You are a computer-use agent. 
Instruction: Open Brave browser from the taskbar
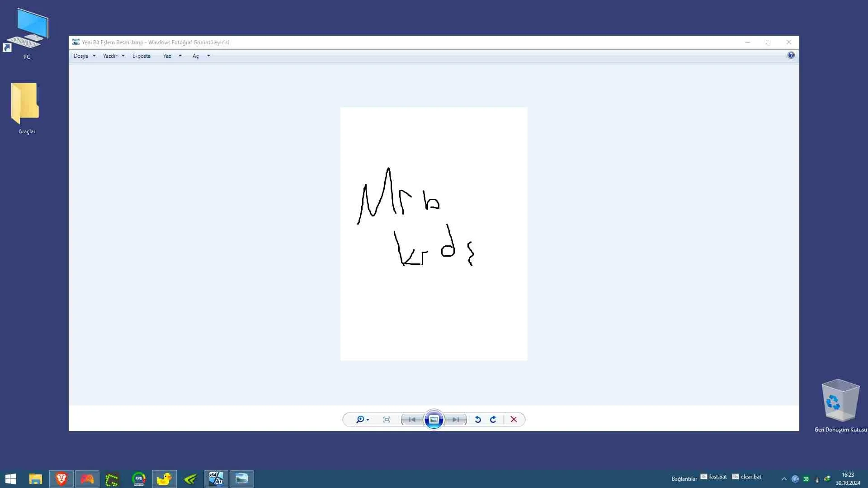click(x=61, y=479)
